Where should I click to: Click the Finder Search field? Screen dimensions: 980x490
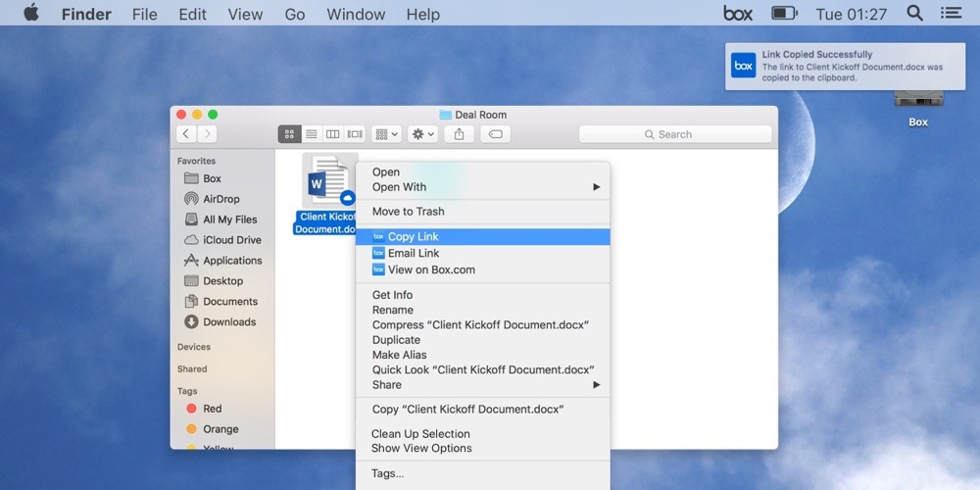(674, 134)
